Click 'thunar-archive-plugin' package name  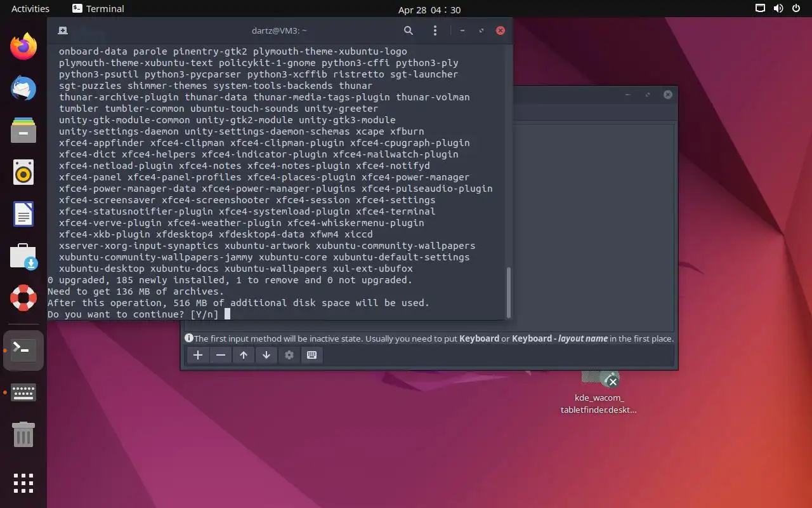(x=119, y=97)
